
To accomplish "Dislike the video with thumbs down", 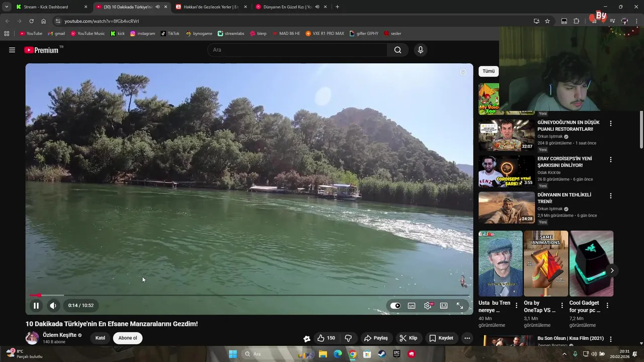I will 348,338.
